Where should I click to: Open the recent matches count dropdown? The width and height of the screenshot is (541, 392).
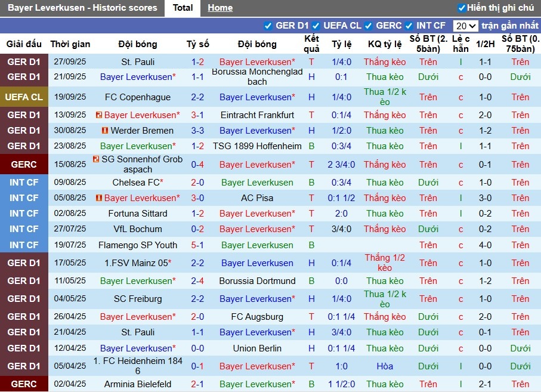[x=465, y=26]
